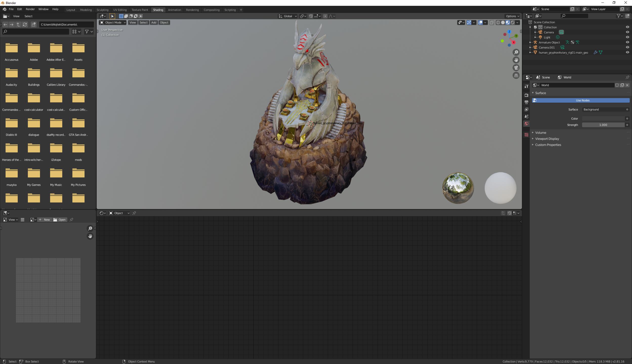Toggle Proportional Editing circle icon

325,16
